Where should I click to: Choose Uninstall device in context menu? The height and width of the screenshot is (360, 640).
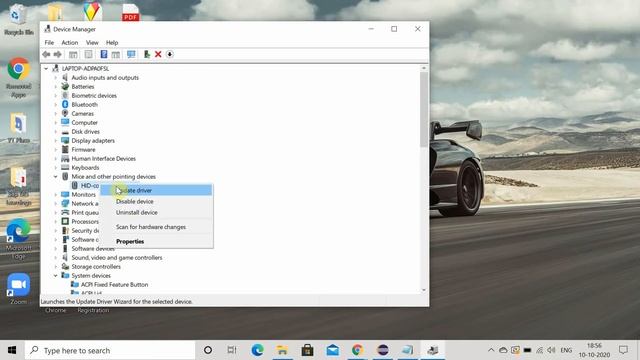156,212
